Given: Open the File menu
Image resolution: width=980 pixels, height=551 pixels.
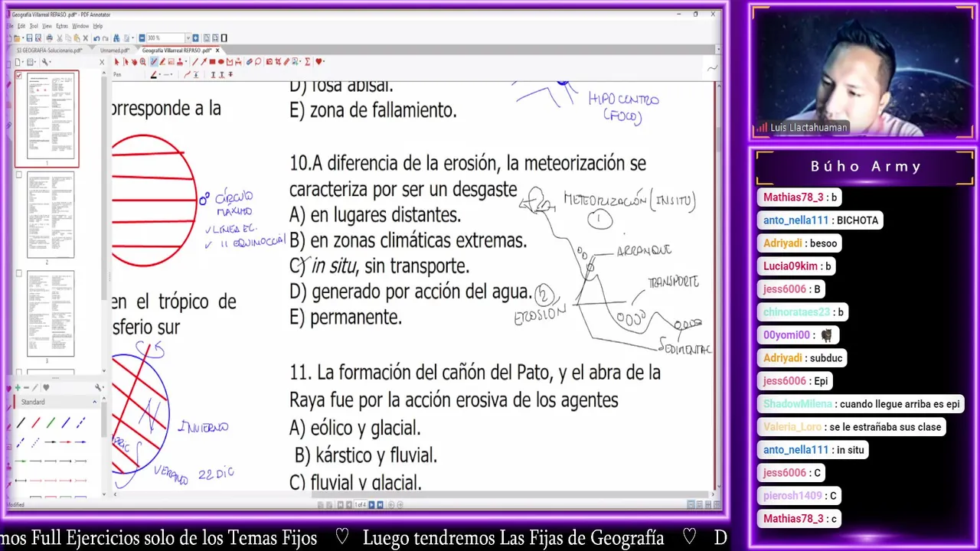Looking at the screenshot, I should tap(10, 26).
